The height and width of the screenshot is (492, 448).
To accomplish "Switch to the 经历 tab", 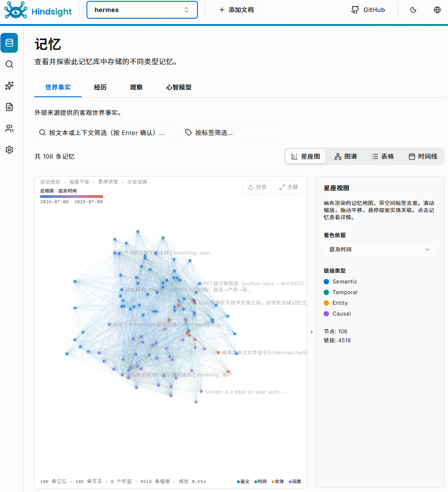I will pos(100,87).
